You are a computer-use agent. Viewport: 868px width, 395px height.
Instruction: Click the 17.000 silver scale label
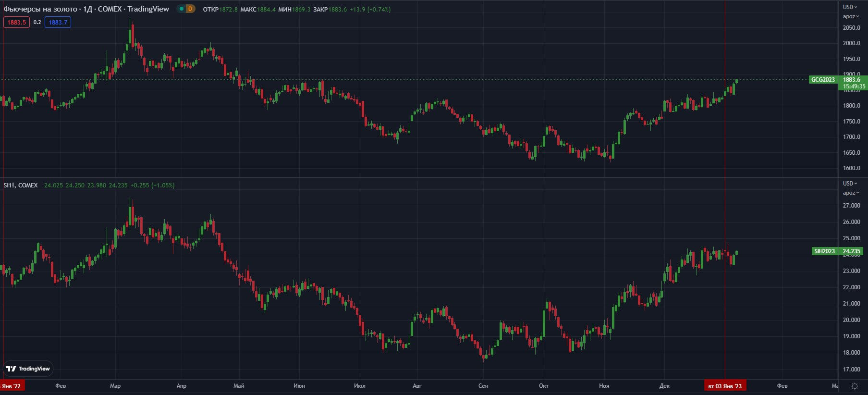(851, 370)
